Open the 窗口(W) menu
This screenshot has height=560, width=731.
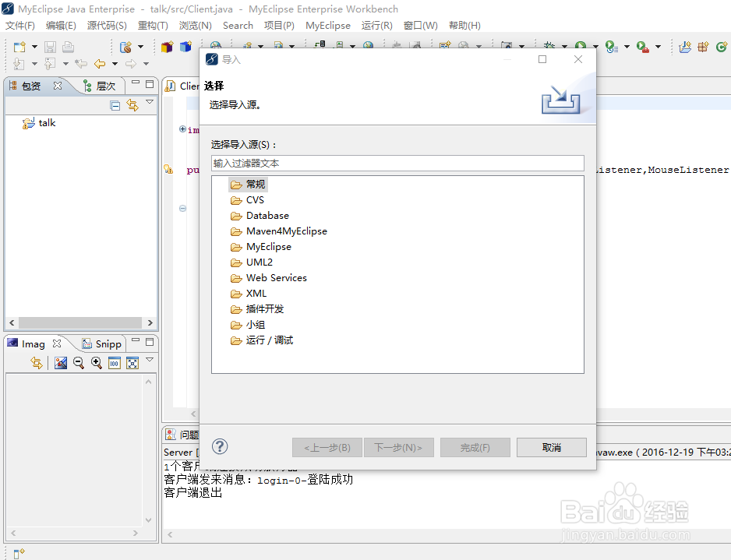pyautogui.click(x=421, y=26)
